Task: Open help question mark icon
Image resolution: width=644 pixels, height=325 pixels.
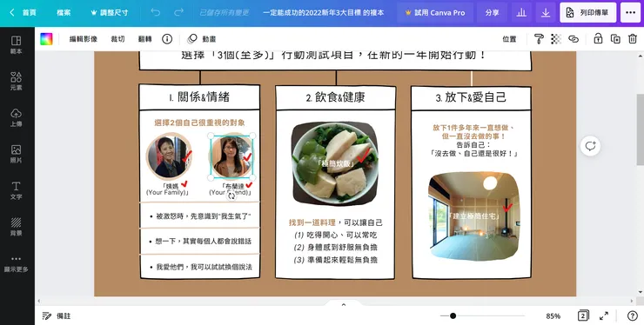Action: 633,315
